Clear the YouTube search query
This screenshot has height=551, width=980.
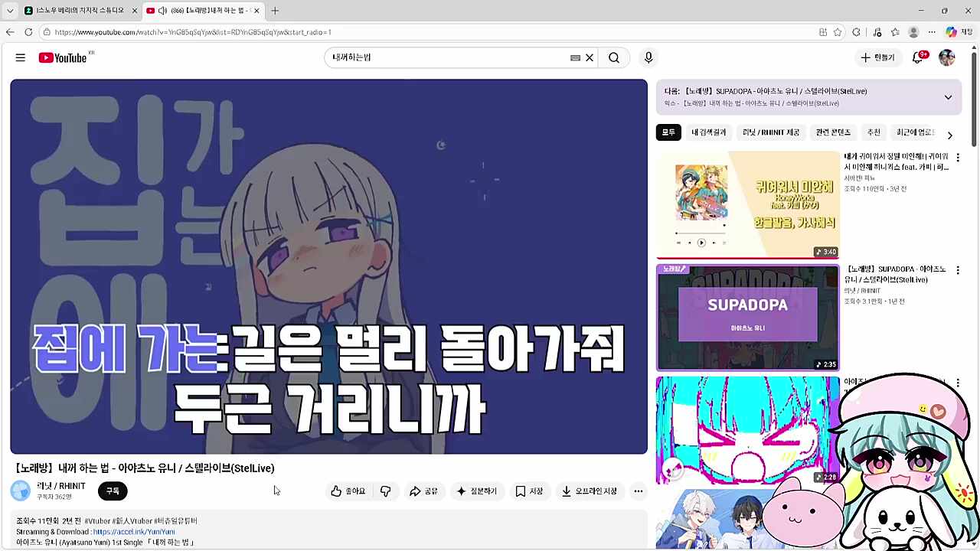click(590, 57)
